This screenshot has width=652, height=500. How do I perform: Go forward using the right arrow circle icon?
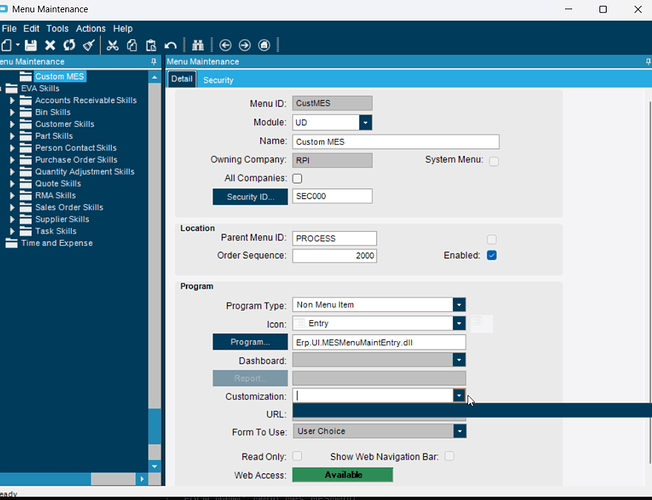click(x=245, y=45)
